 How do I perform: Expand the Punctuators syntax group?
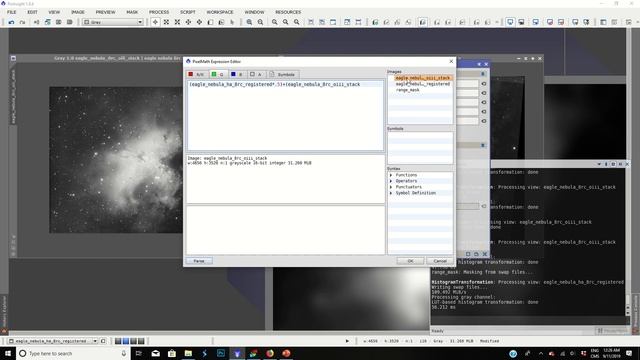[391, 187]
